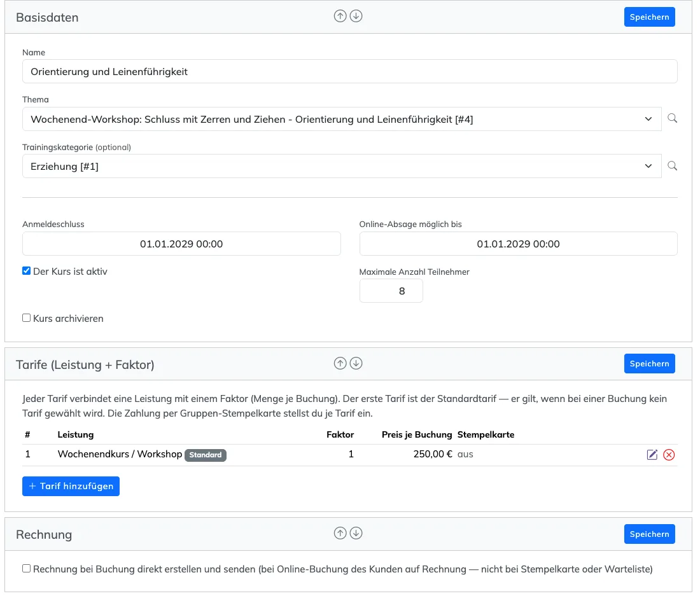Open the Trainingskategorie dropdown
This screenshot has height=596, width=700.
tap(342, 167)
